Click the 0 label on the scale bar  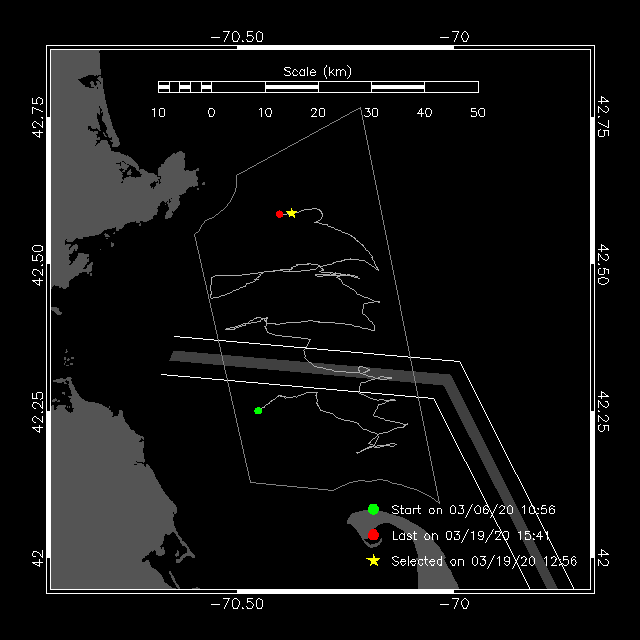(x=211, y=112)
